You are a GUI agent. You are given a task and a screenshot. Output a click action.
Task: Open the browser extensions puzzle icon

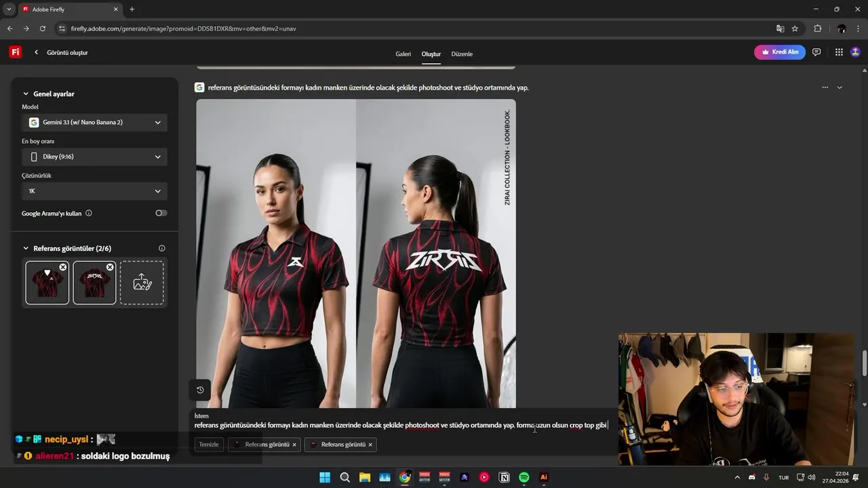point(817,28)
